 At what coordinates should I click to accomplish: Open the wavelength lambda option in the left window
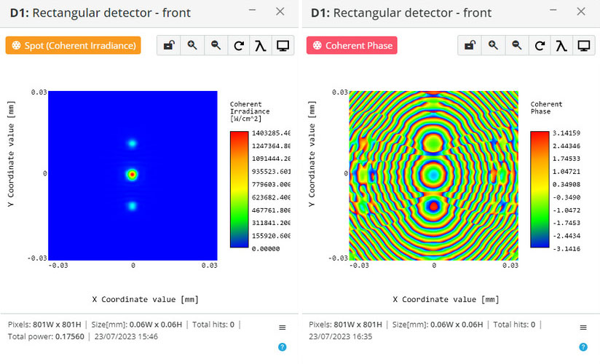point(260,46)
